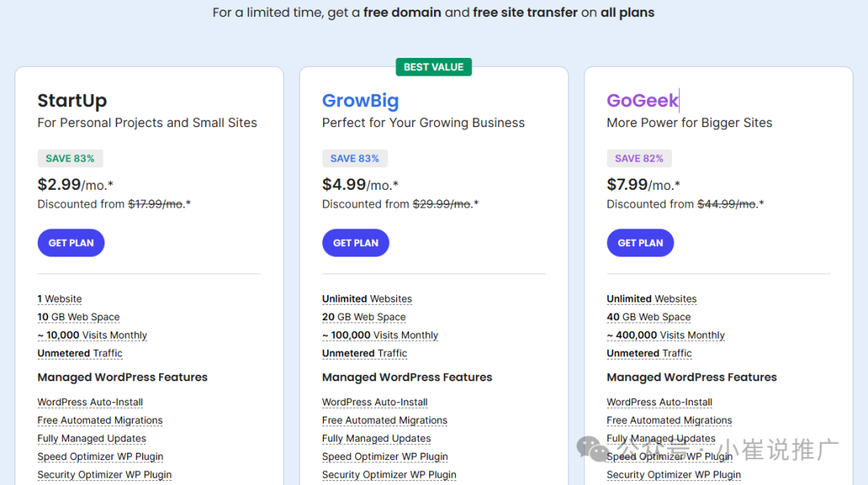Click the 40 GB Web Space feature

click(649, 317)
